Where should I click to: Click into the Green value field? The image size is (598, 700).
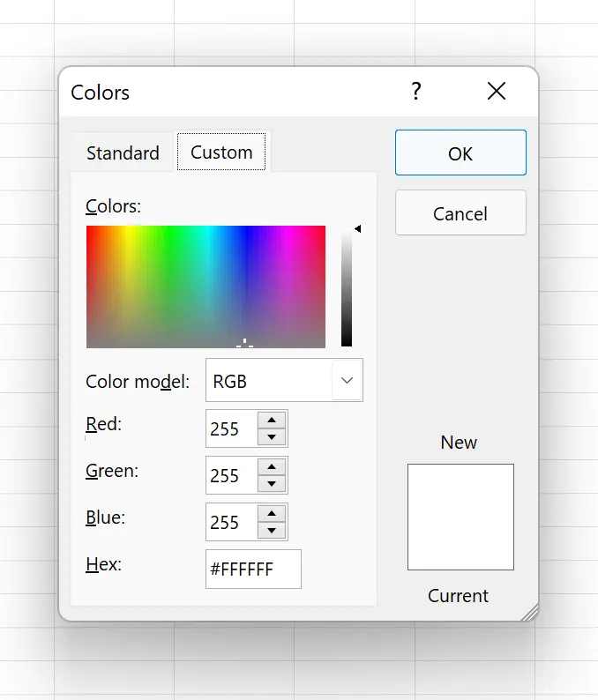click(x=231, y=475)
